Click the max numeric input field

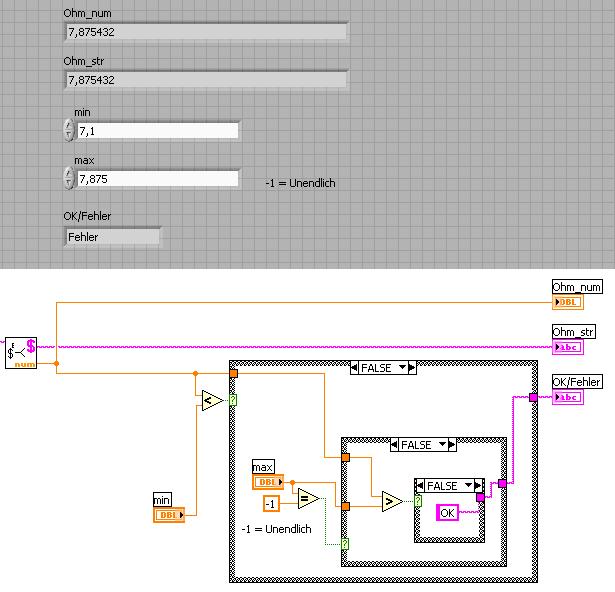click(x=158, y=179)
